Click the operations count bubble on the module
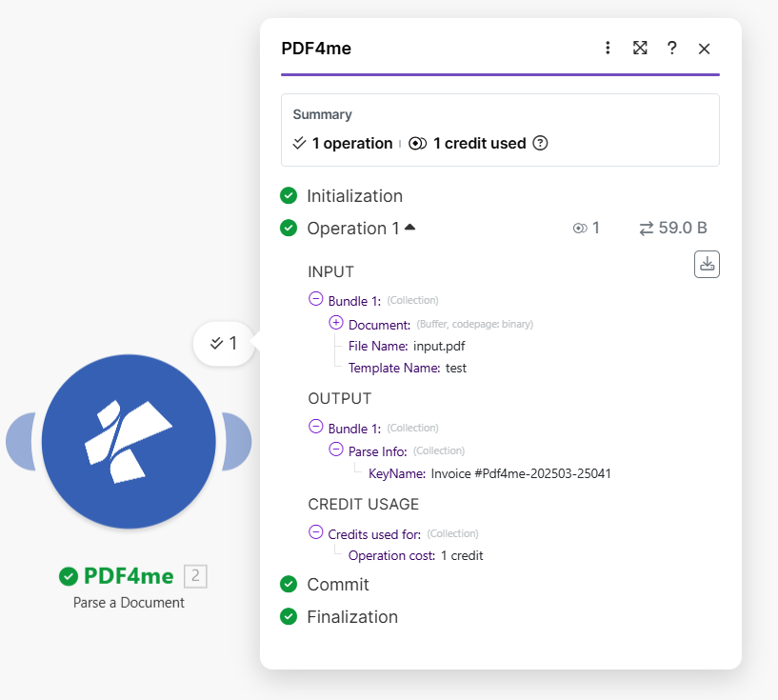778x700 pixels. 225,344
